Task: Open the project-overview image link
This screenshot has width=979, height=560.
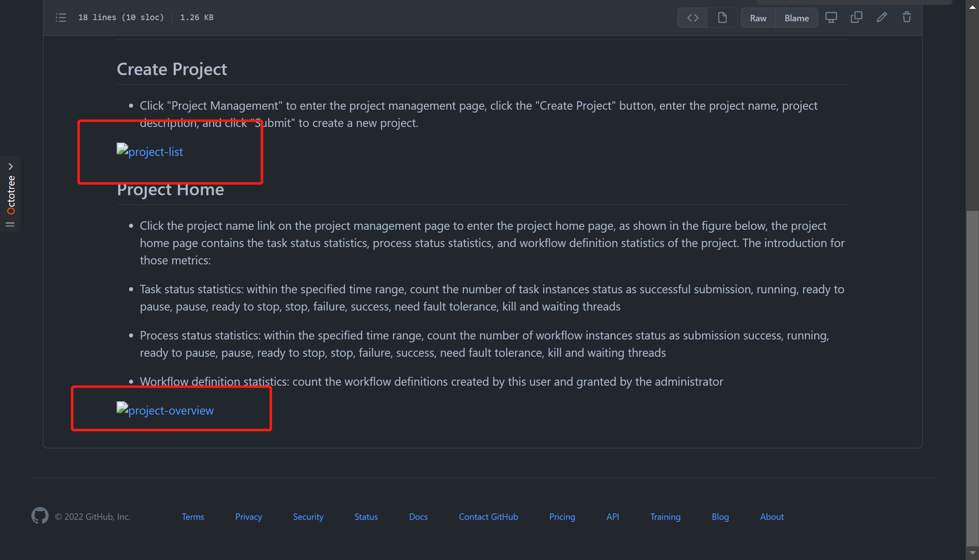Action: [x=165, y=410]
